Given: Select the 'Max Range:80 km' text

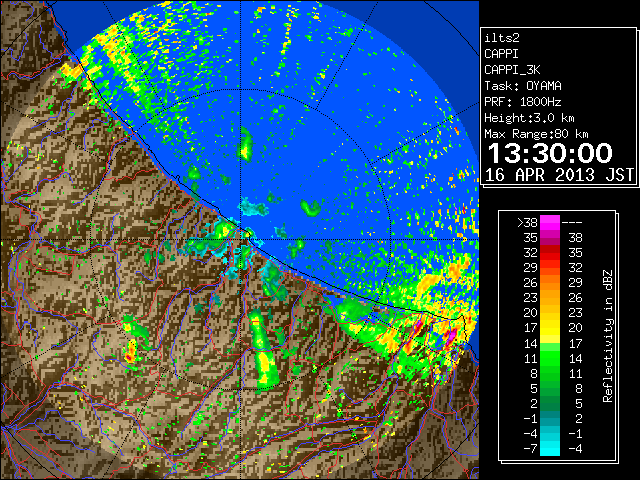Looking at the screenshot, I should [x=536, y=134].
